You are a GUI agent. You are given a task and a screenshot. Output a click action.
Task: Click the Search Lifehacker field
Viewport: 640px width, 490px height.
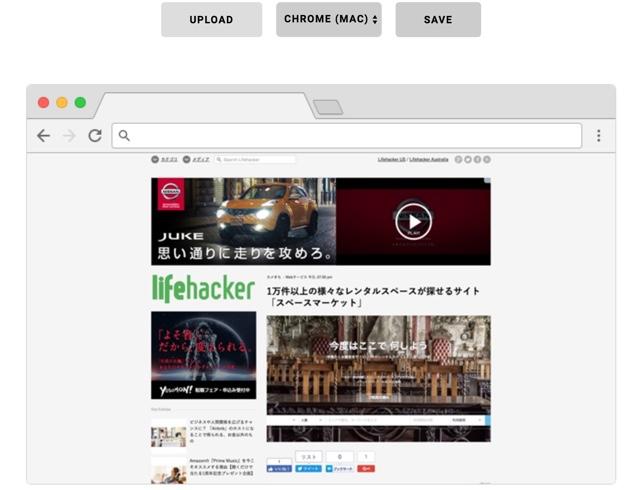[x=256, y=159]
